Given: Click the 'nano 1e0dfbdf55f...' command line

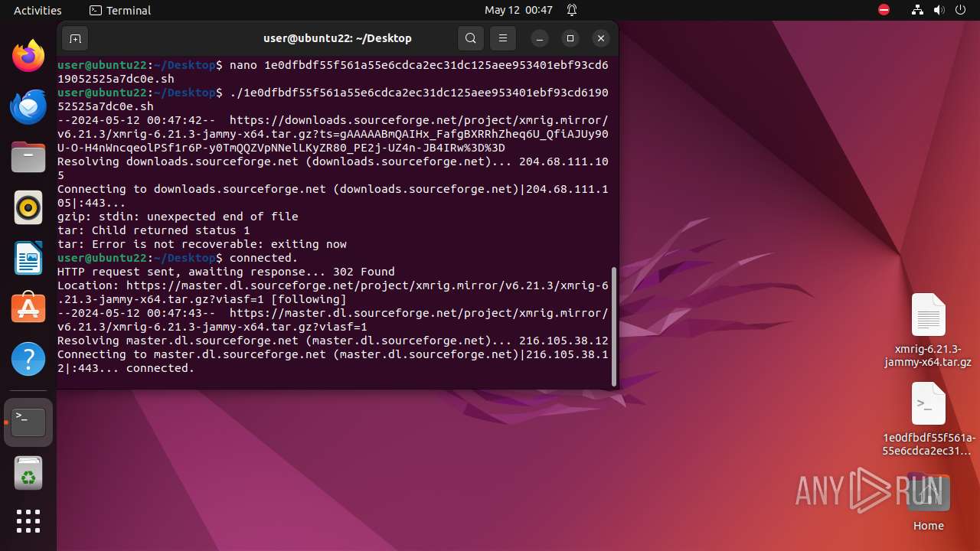Looking at the screenshot, I should click(x=333, y=72).
